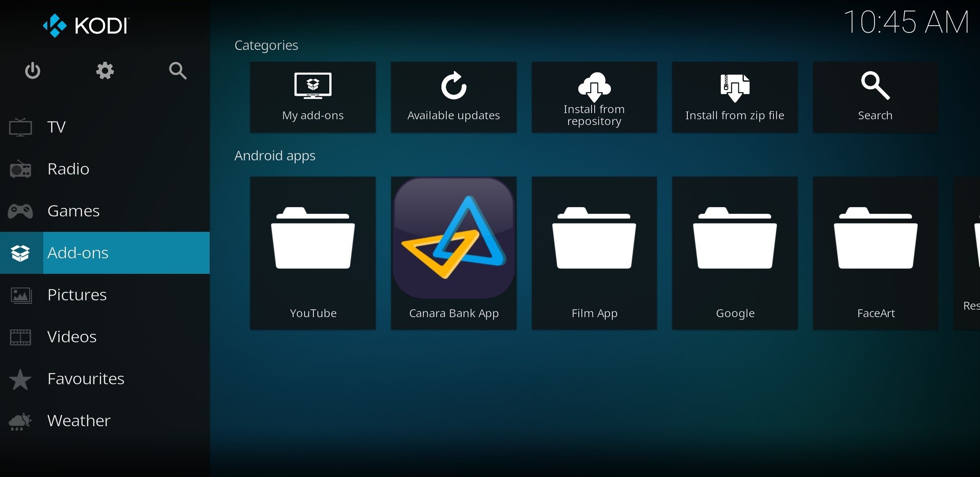980x477 pixels.
Task: Select Add-ons menu item
Action: (106, 252)
